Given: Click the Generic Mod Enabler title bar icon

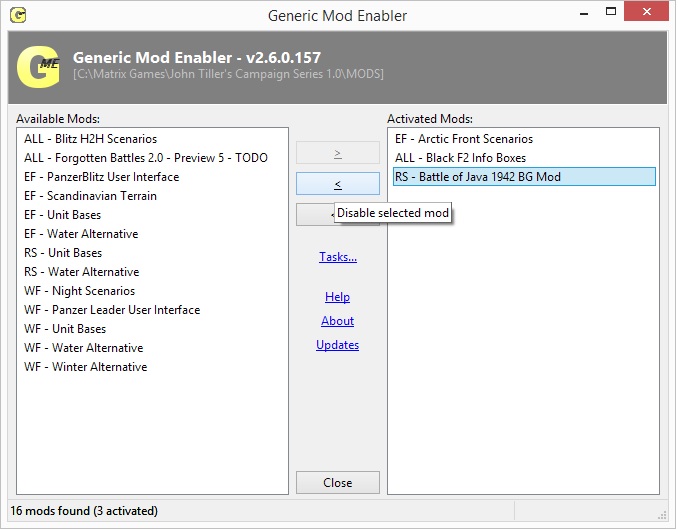Looking at the screenshot, I should click(x=18, y=16).
